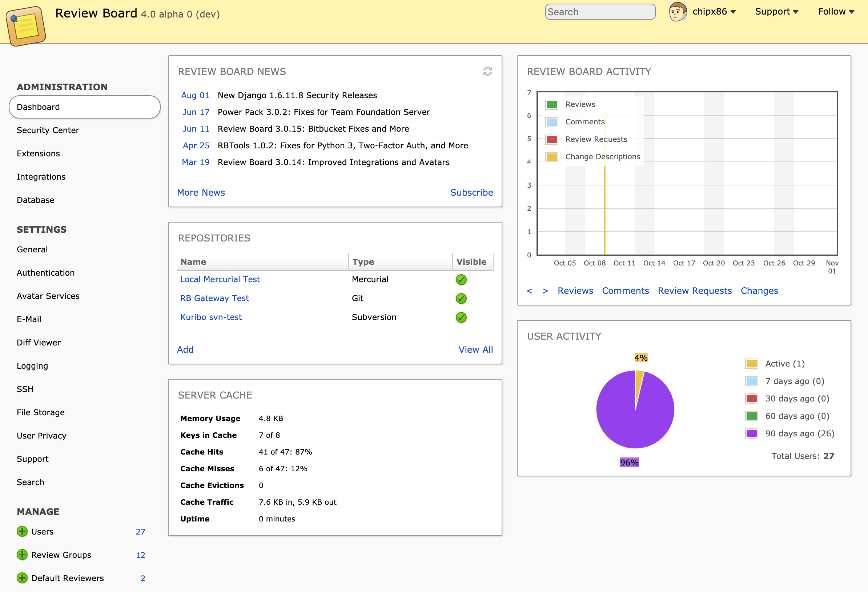Open Support settings in the sidebar
The image size is (868, 592).
coord(32,459)
